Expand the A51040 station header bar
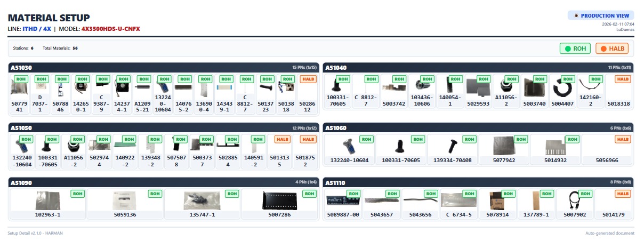 pyautogui.click(x=478, y=68)
